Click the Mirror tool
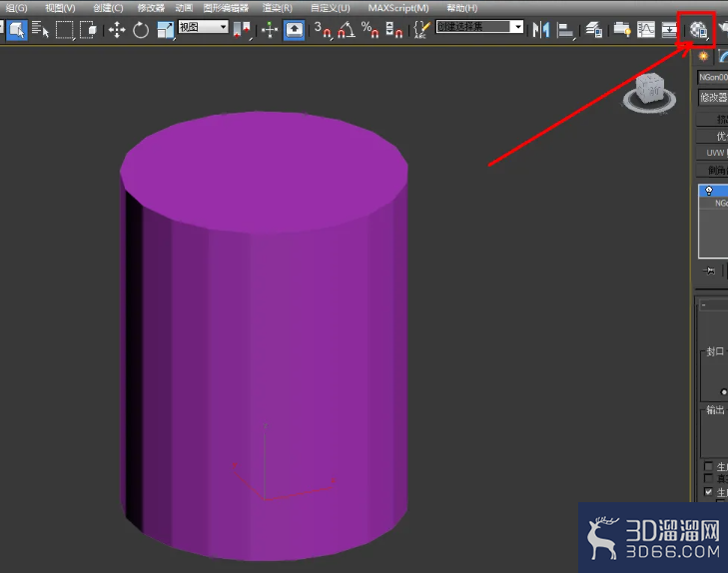The width and height of the screenshot is (728, 573). pyautogui.click(x=541, y=31)
